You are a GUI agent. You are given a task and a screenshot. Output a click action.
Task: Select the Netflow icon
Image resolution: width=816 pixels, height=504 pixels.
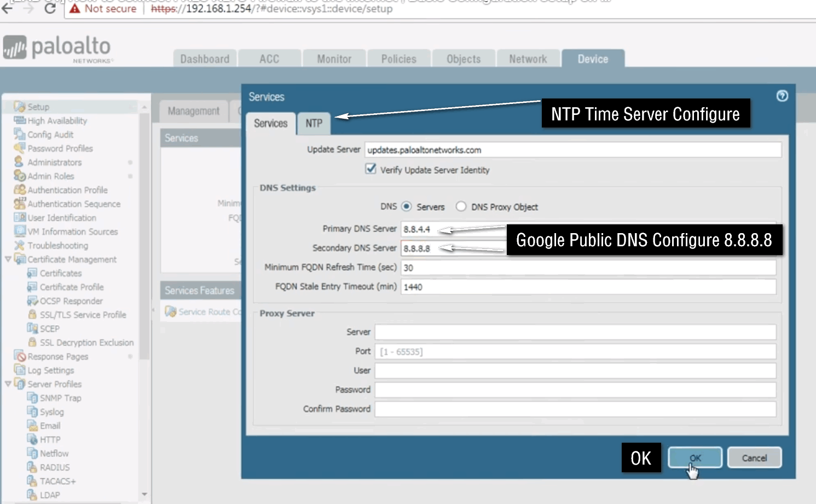tap(32, 453)
